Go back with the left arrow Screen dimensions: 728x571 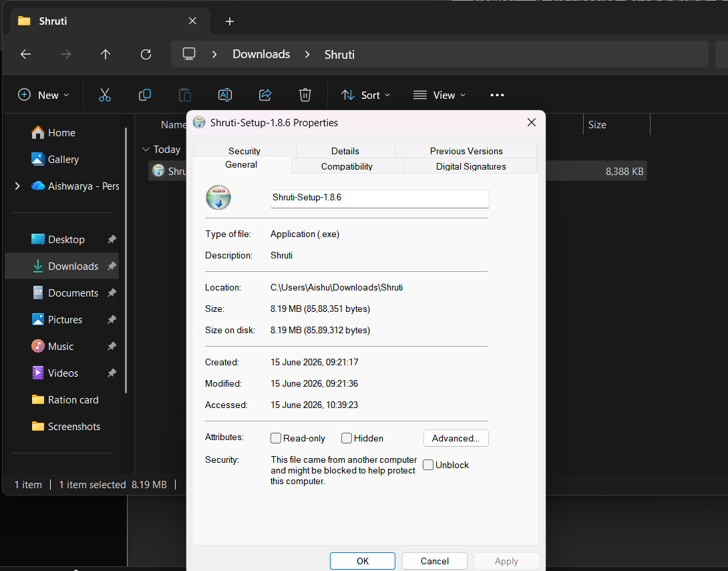click(x=25, y=54)
